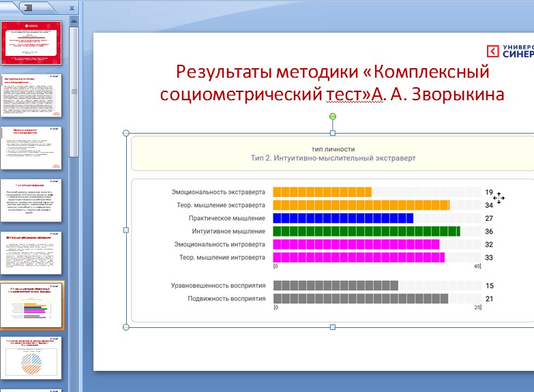This screenshot has height=392, width=534.
Task: Click the picture's bottom-center resize handle
Action: [333, 327]
